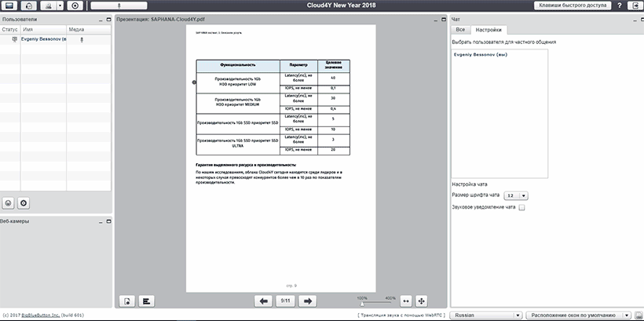The image size is (644, 321).
Task: Open the help question mark icon
Action: (617, 5)
